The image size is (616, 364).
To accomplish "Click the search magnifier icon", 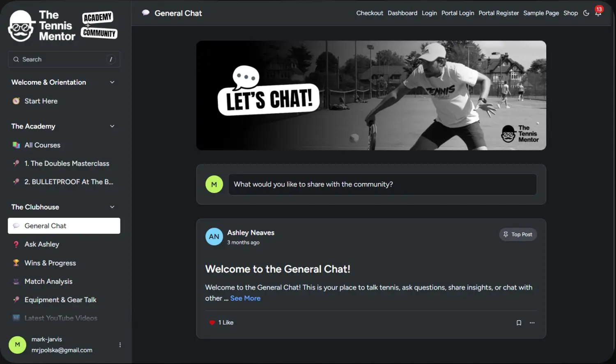I will pyautogui.click(x=16, y=60).
